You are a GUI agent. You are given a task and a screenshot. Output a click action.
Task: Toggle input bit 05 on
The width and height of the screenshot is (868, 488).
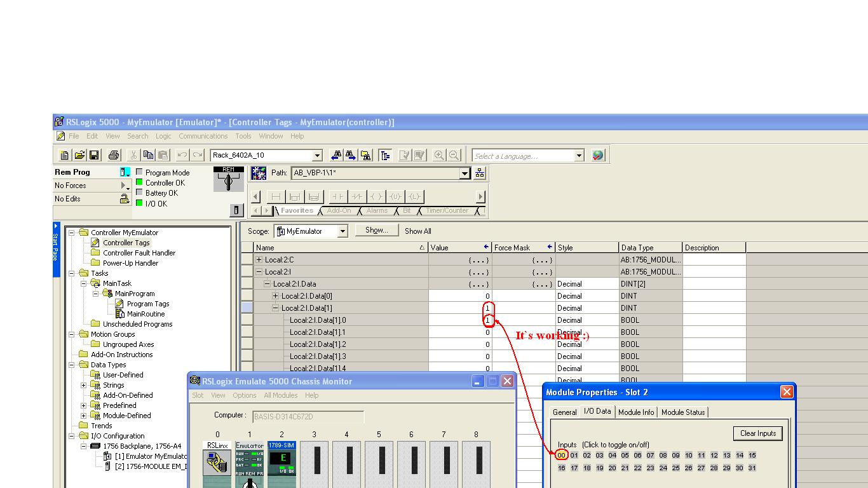tap(625, 455)
